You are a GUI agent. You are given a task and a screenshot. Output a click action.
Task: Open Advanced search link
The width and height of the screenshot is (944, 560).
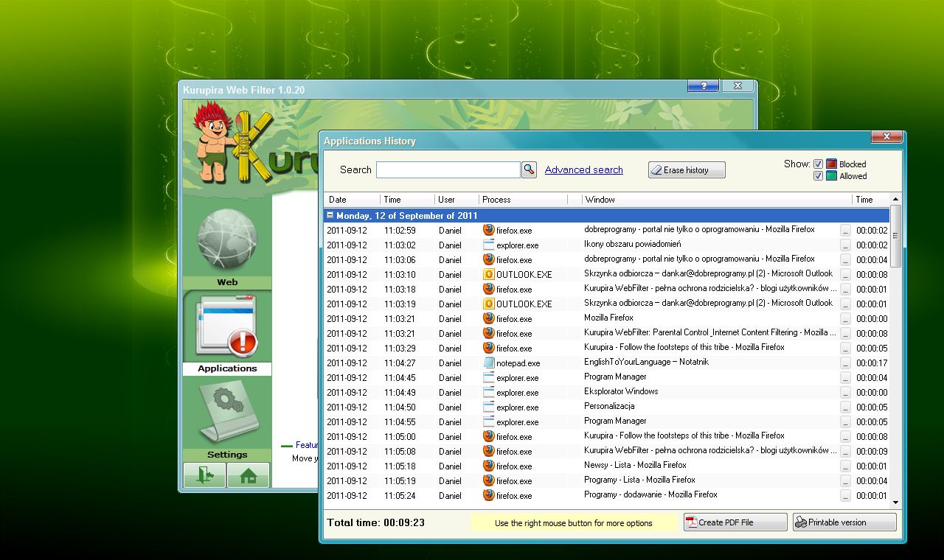(583, 170)
